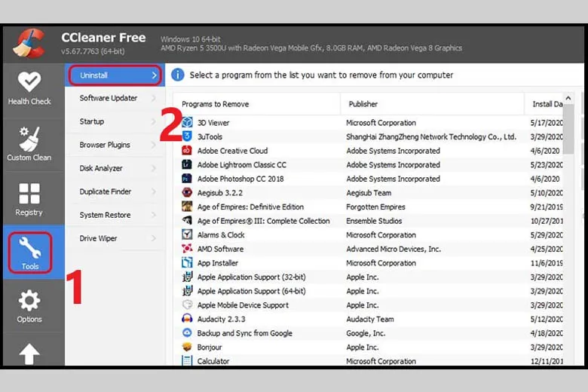
Task: Select the Google, Inc. publisher cell
Action: [366, 333]
